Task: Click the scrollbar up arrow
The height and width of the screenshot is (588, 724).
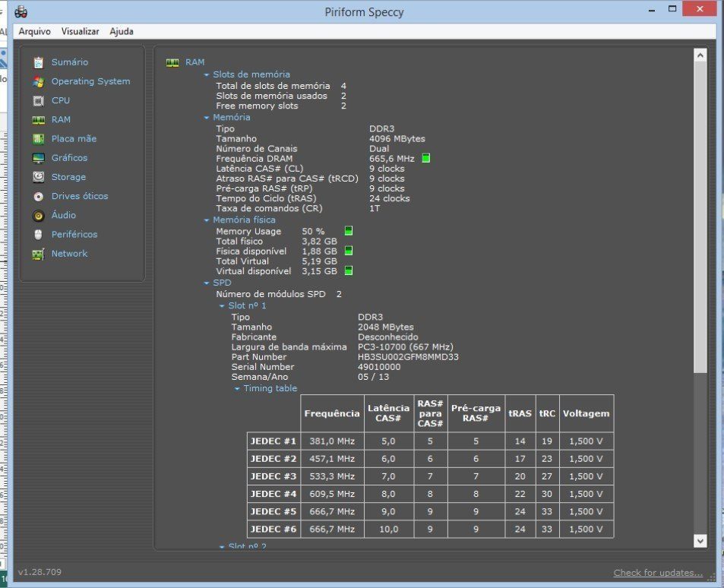Action: tap(700, 55)
